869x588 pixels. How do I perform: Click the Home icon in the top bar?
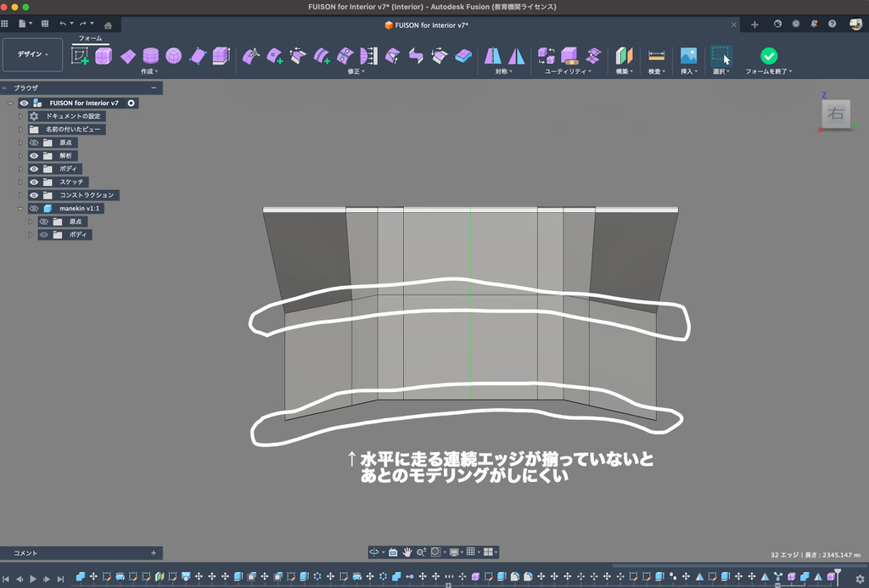pyautogui.click(x=108, y=25)
